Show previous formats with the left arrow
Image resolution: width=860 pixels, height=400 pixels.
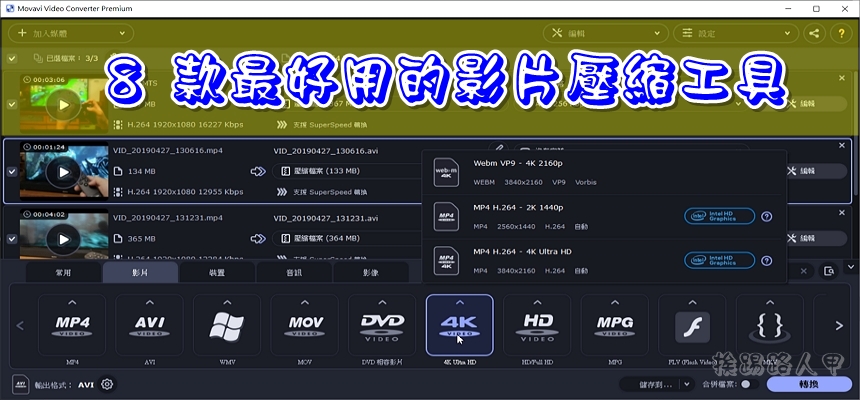[x=20, y=325]
